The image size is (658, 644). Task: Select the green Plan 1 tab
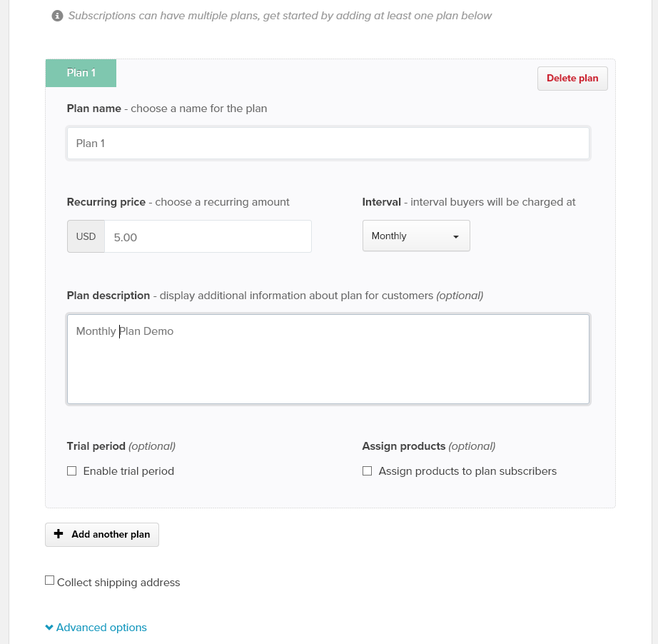point(81,73)
